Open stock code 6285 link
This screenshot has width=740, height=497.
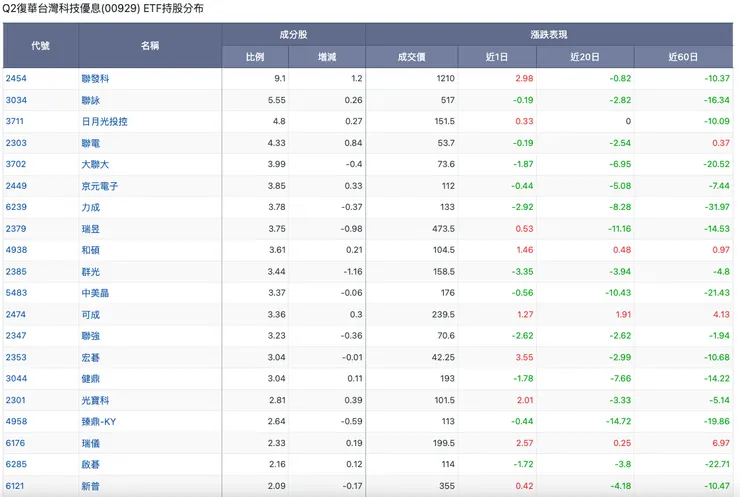point(16,464)
